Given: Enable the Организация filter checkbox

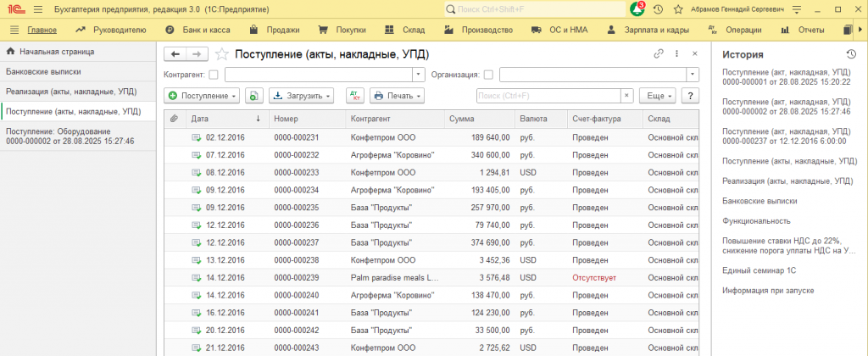Looking at the screenshot, I should (488, 75).
